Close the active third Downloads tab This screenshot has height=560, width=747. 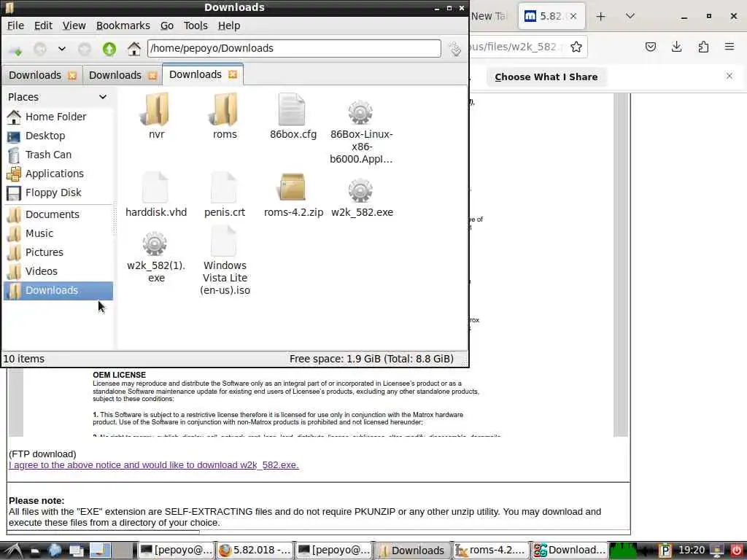tap(233, 74)
